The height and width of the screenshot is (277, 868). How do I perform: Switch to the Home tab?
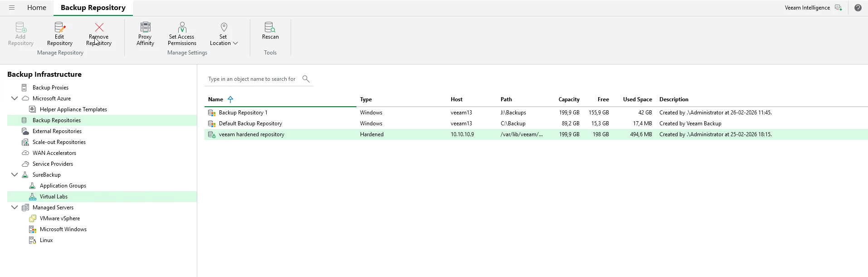point(37,8)
